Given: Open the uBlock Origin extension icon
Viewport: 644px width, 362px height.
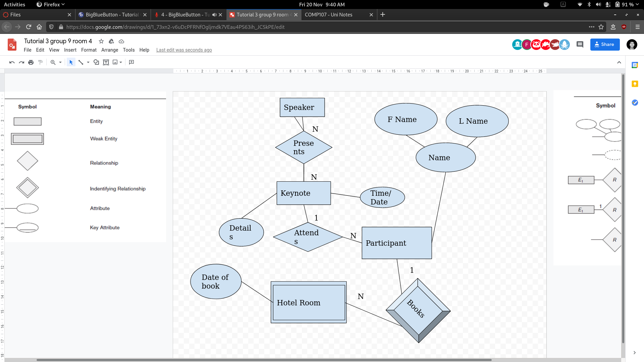Looking at the screenshot, I should coord(624,27).
